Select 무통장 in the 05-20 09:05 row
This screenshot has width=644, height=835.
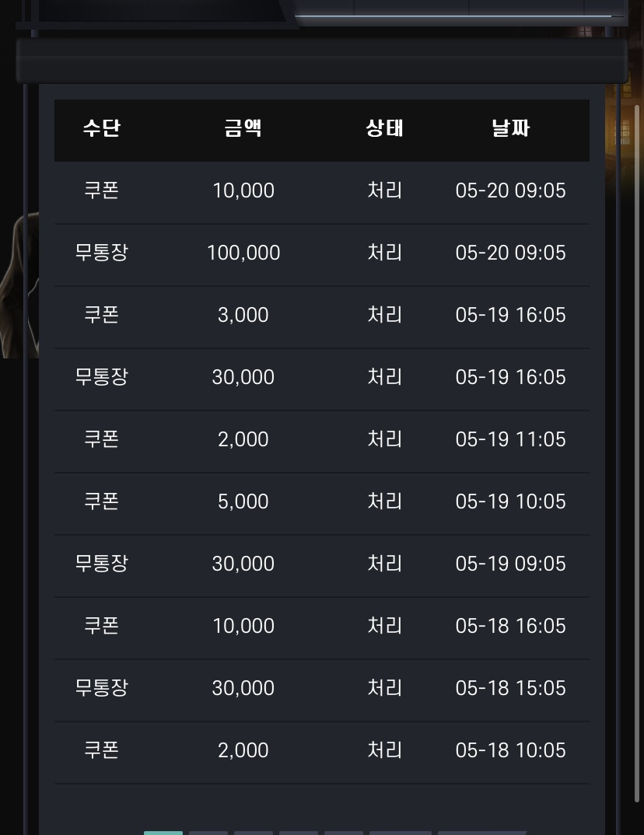click(101, 253)
